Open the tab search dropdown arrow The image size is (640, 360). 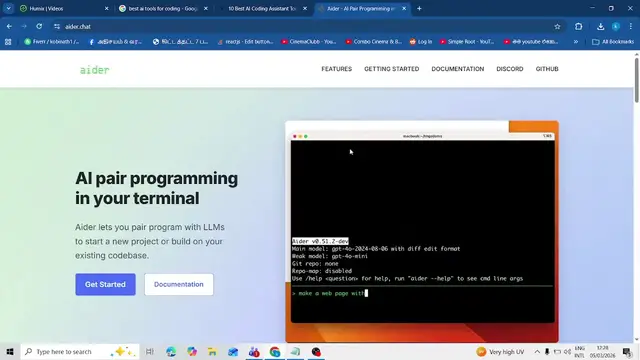click(8, 9)
